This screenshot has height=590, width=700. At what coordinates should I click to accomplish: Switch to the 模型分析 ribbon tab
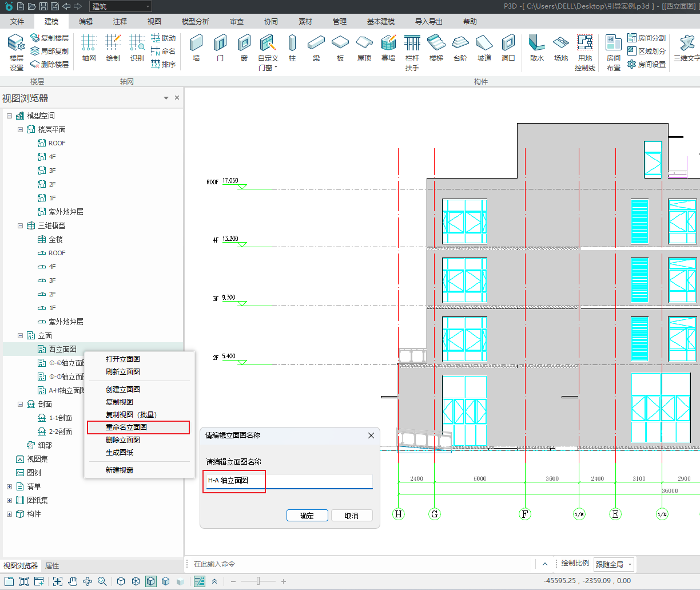(195, 21)
